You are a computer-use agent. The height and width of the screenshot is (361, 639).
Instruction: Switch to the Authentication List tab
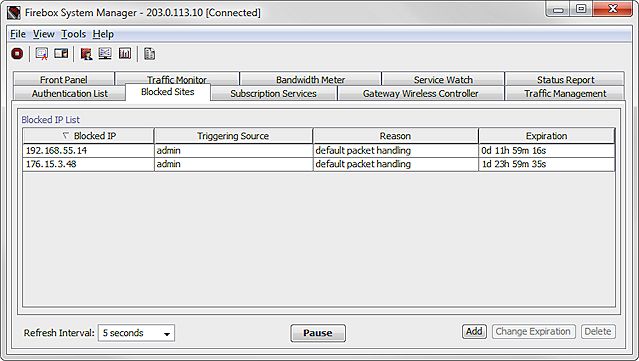70,93
